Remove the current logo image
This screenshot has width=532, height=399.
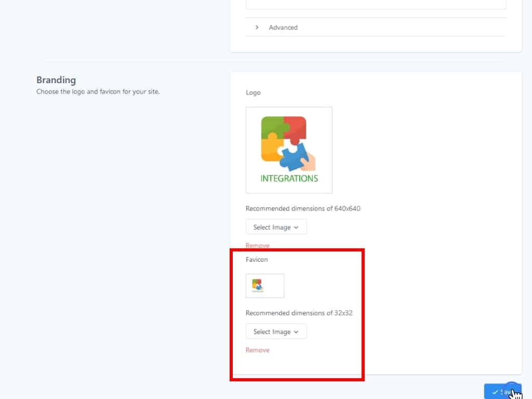point(258,245)
